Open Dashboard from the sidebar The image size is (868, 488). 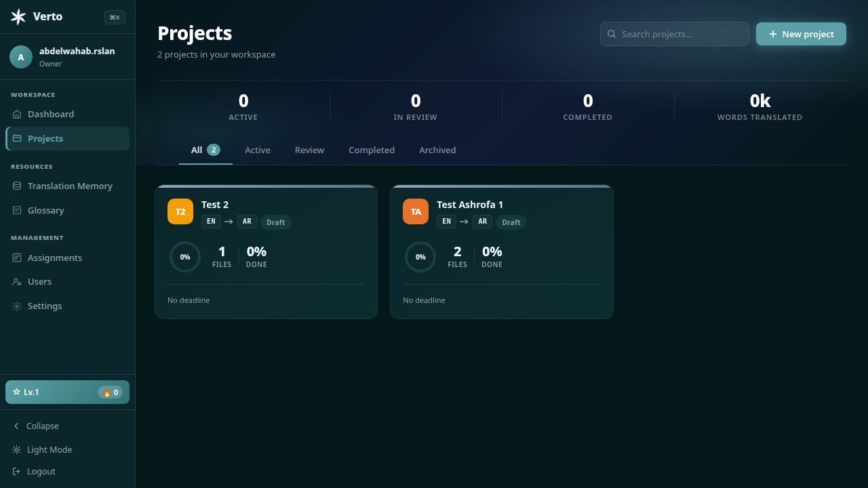coord(68,114)
